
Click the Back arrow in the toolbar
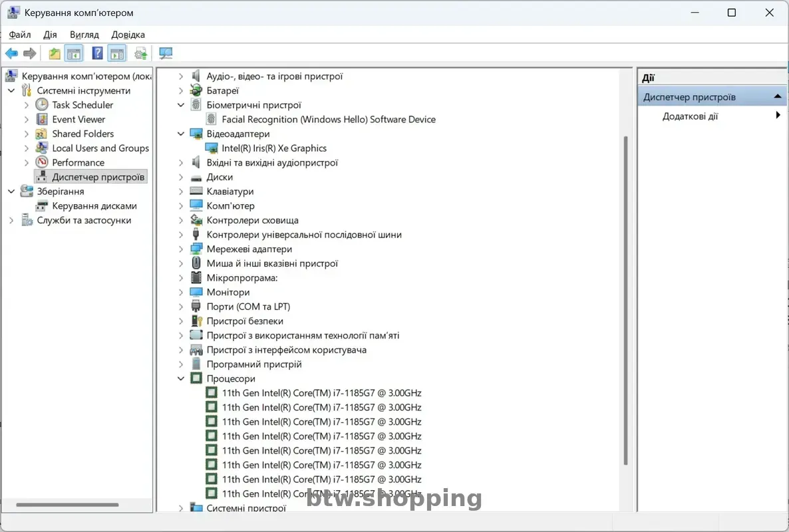[x=11, y=54]
